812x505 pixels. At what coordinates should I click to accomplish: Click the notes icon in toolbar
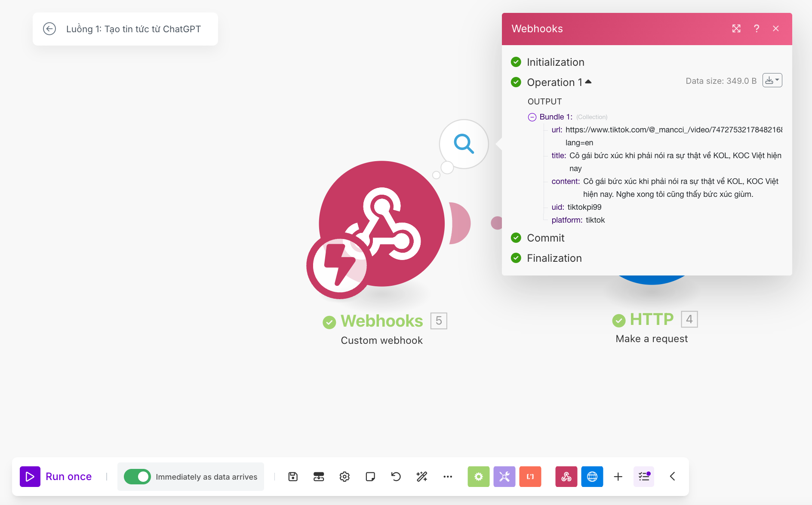370,477
